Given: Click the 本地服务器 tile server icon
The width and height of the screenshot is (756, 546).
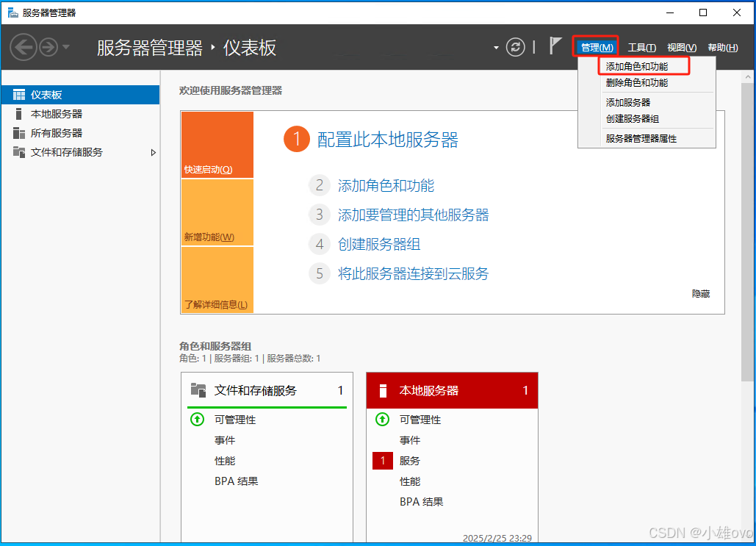Looking at the screenshot, I should [x=383, y=391].
